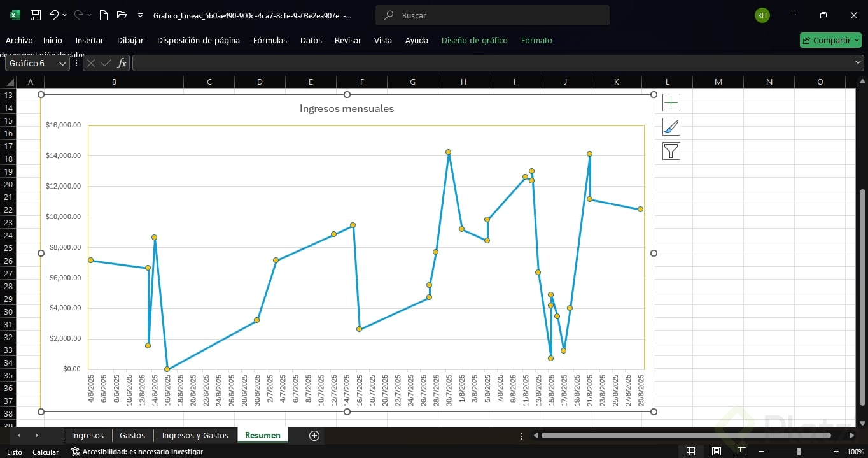Viewport: 868px width, 458px height.
Task: Click the vertical scrollbar thumb
Action: pos(862,297)
